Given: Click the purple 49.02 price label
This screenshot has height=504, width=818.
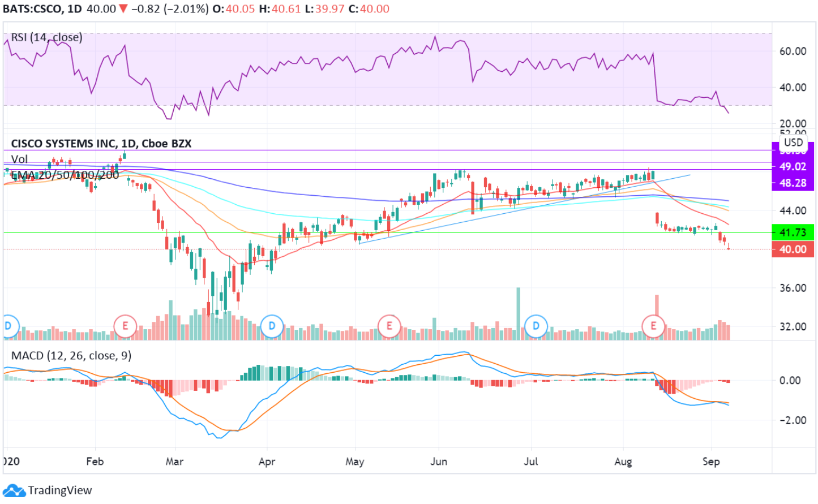Looking at the screenshot, I should (793, 166).
